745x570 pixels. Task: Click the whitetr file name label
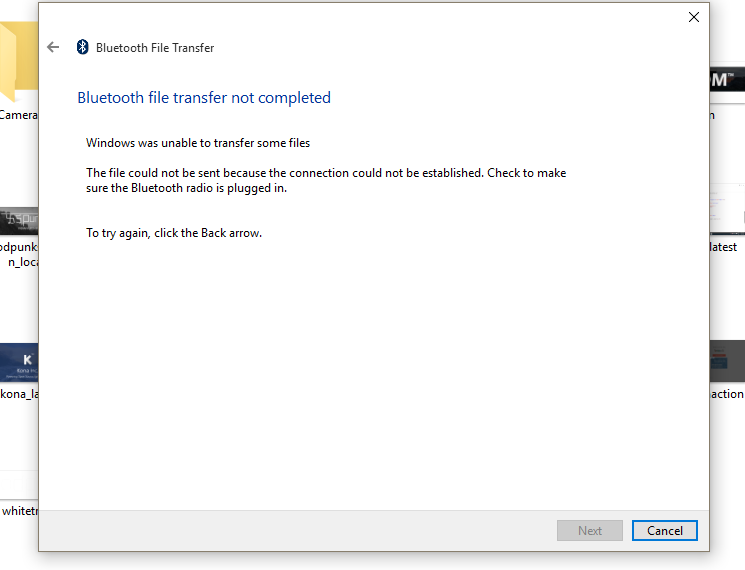(x=20, y=511)
